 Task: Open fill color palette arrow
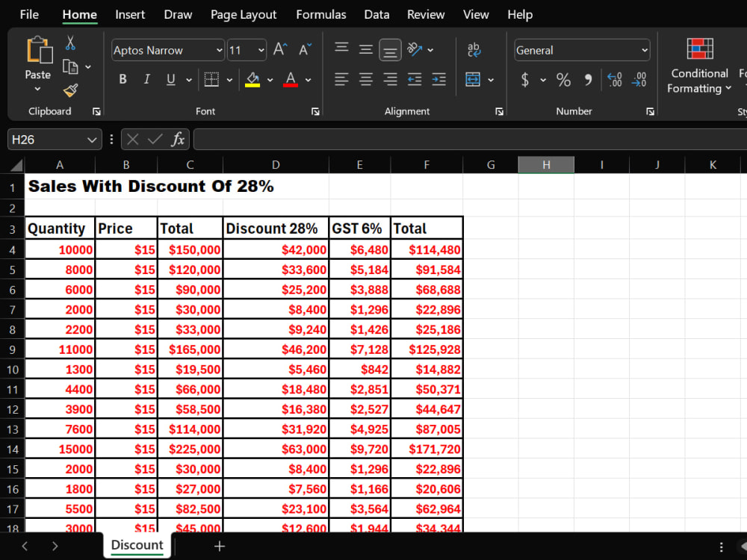tap(270, 80)
